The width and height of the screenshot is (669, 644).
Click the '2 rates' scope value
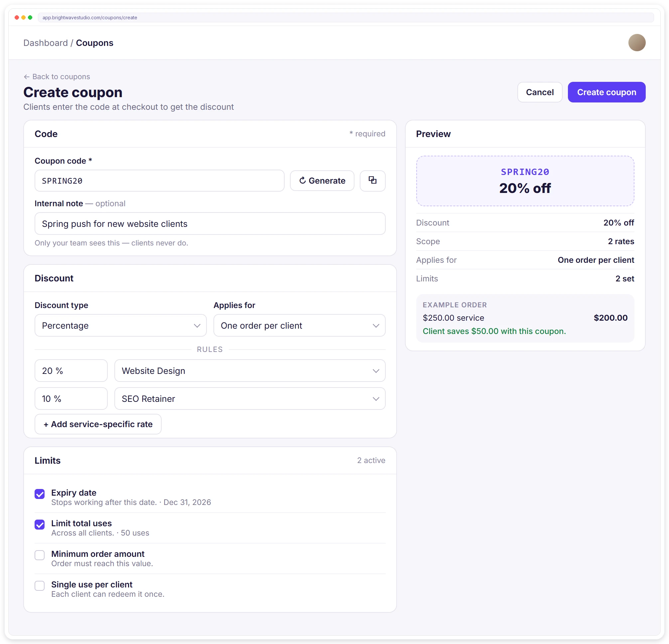click(620, 241)
